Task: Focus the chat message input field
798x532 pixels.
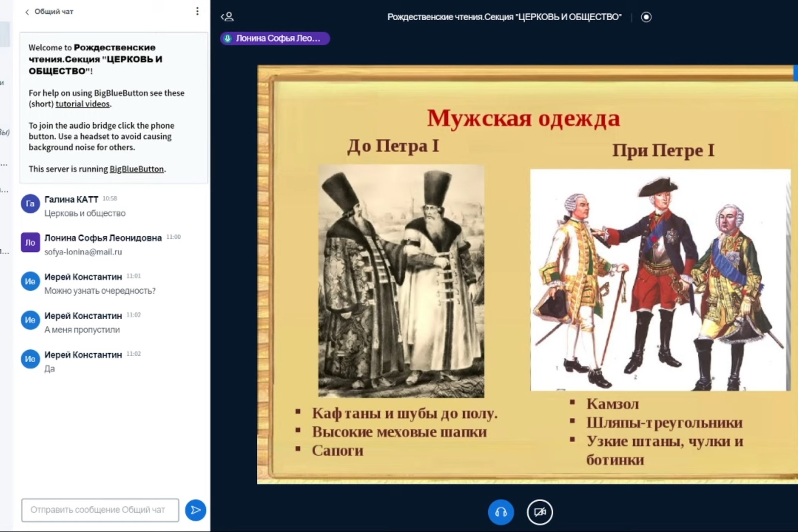Action: tap(100, 510)
